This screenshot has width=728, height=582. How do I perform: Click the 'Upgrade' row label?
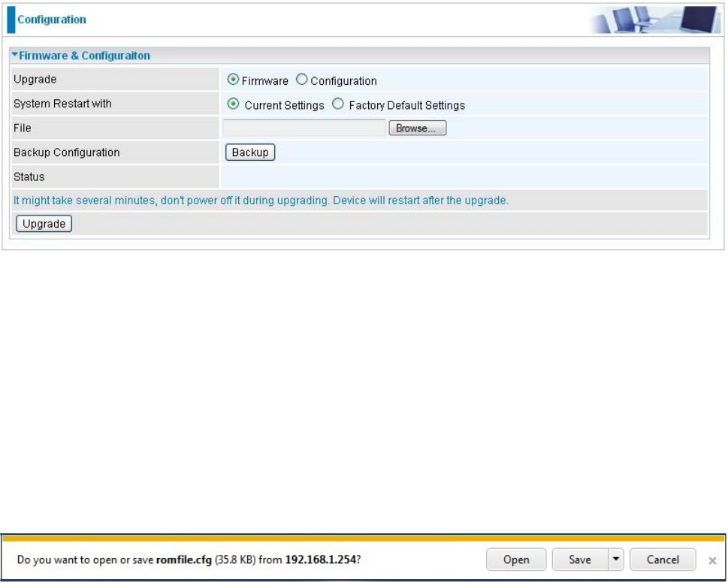[x=35, y=80]
